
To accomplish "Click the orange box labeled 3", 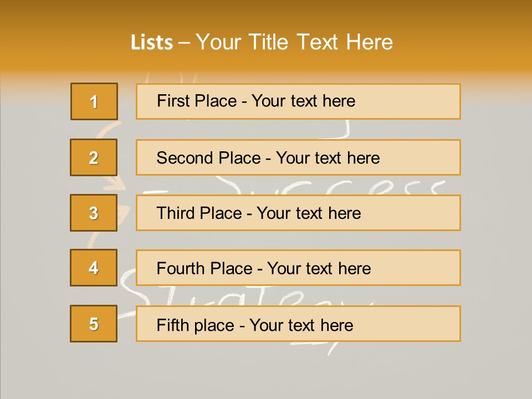I will [94, 213].
